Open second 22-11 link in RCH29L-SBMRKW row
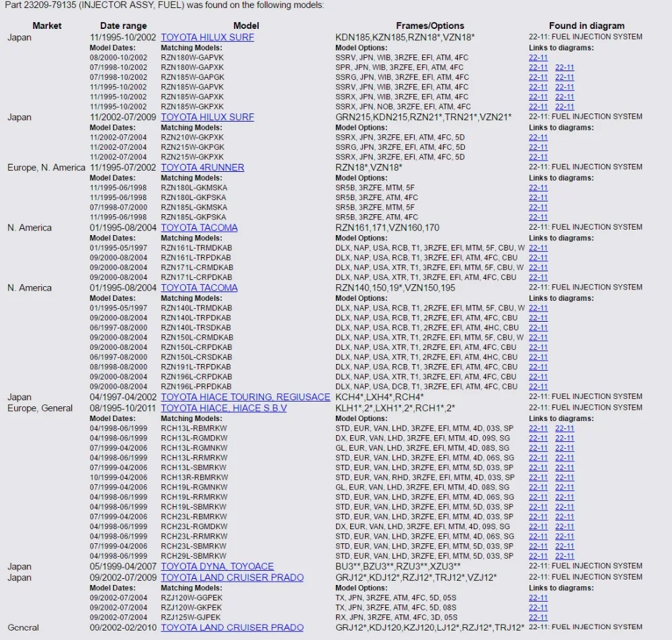This screenshot has width=672, height=640. pyautogui.click(x=564, y=556)
